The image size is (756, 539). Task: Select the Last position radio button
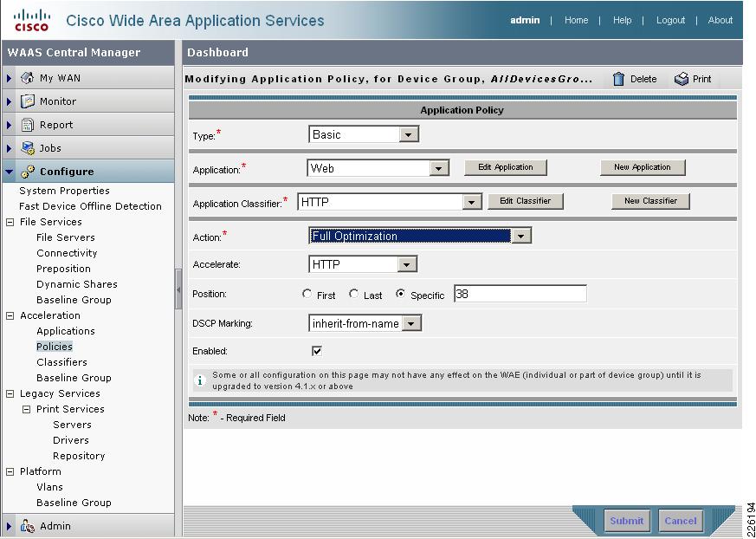[x=353, y=294]
